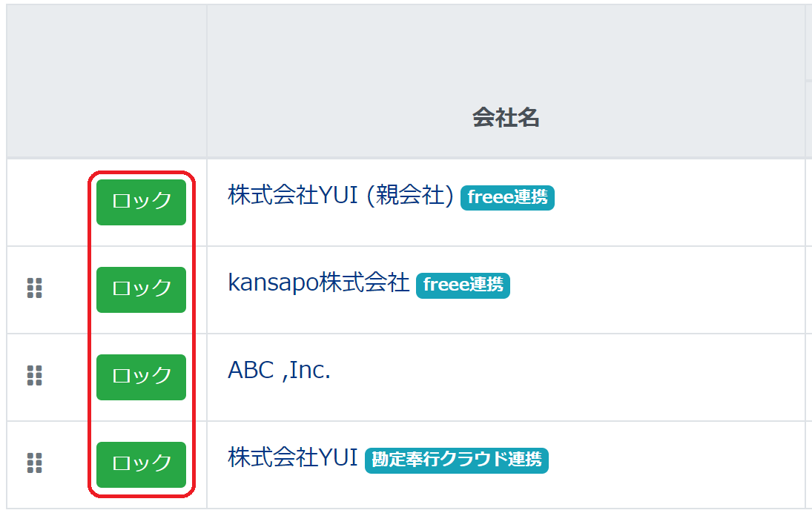
Task: Click the 勘定奉行クラウド連携 badge
Action: pos(456,460)
